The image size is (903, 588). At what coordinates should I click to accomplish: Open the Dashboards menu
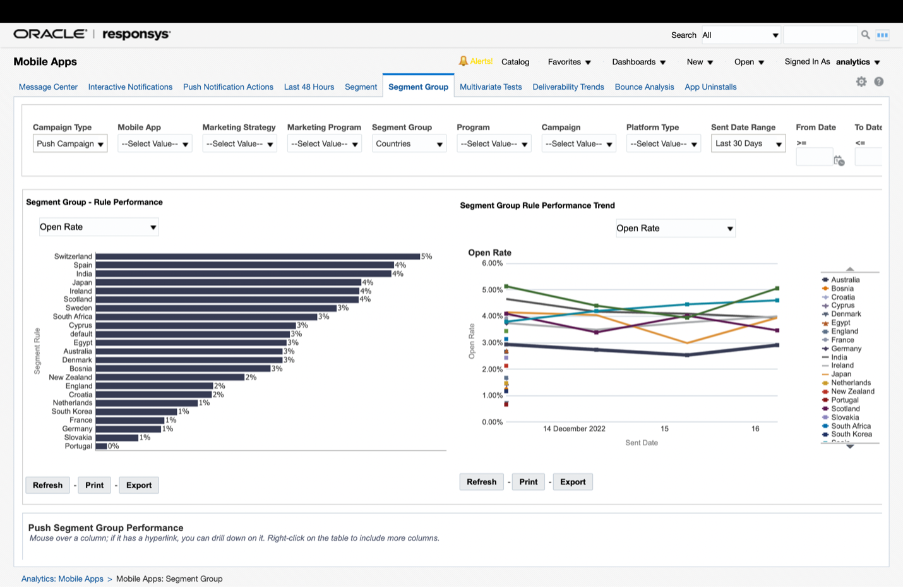[x=638, y=62]
